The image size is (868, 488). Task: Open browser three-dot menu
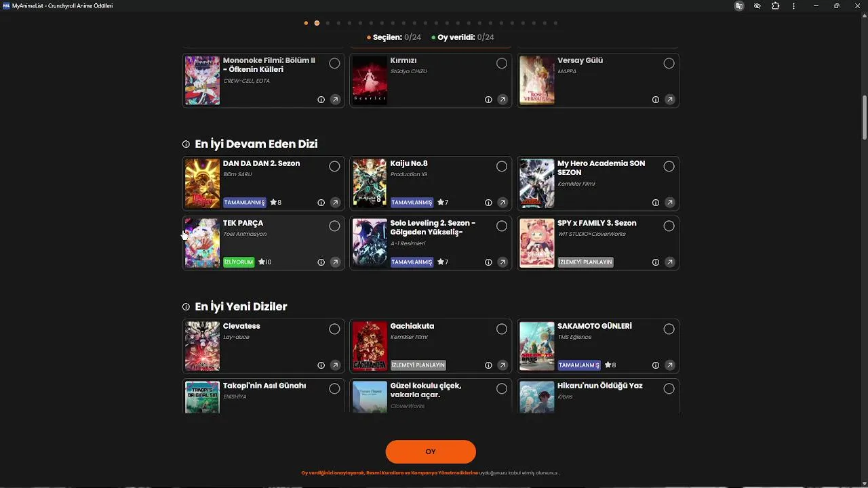[794, 6]
